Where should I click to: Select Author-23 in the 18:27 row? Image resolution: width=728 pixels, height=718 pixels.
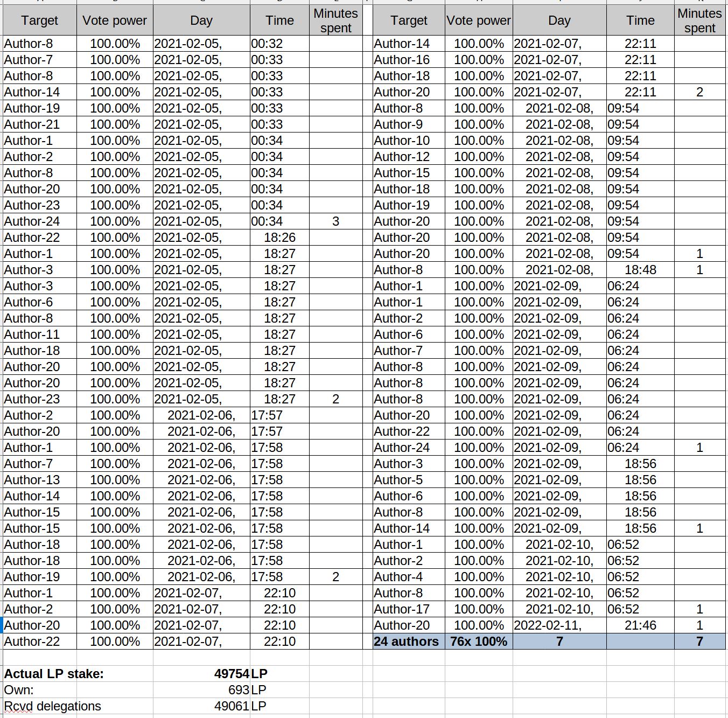point(40,399)
